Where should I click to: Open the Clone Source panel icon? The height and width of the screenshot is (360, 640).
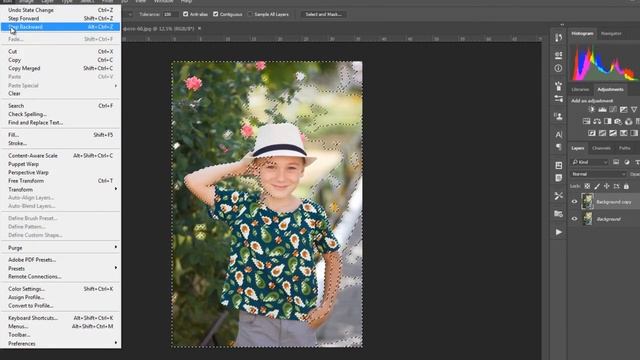(558, 116)
